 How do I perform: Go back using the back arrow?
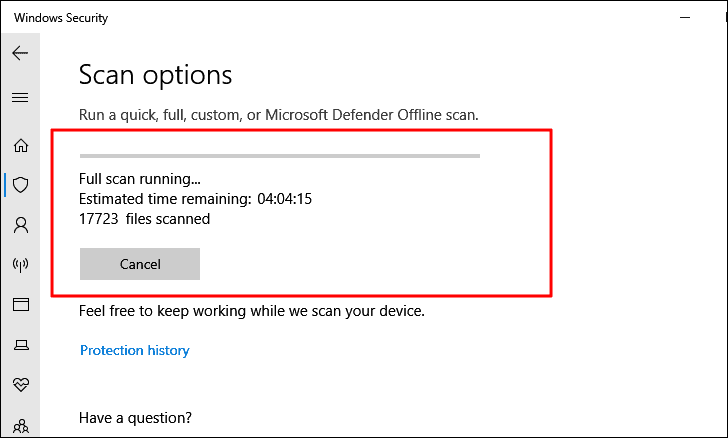click(x=20, y=53)
